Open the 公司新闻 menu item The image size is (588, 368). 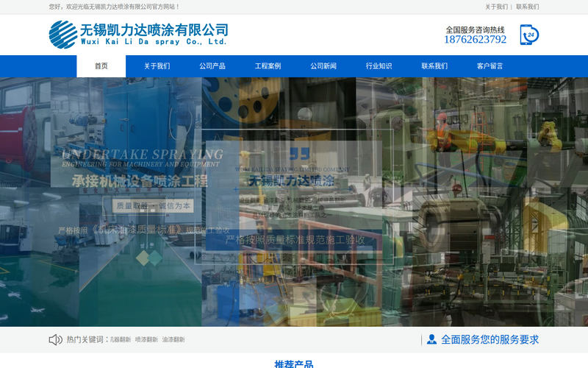pos(323,66)
